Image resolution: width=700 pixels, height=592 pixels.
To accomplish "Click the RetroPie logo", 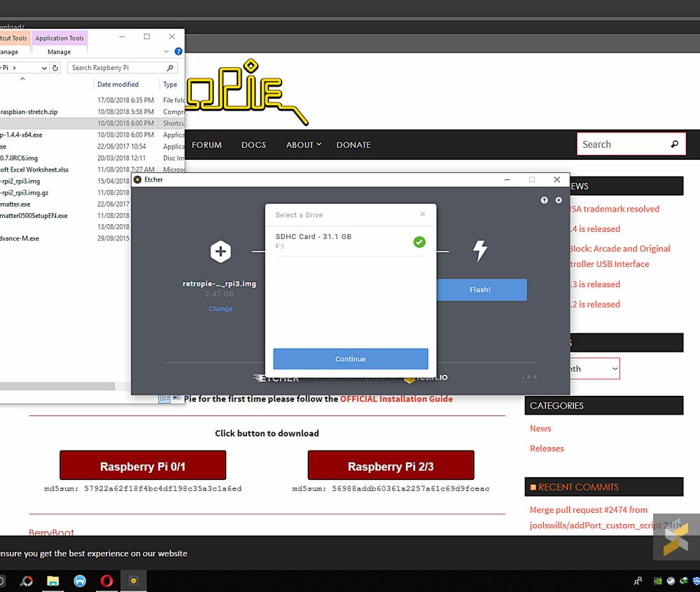I will click(247, 92).
